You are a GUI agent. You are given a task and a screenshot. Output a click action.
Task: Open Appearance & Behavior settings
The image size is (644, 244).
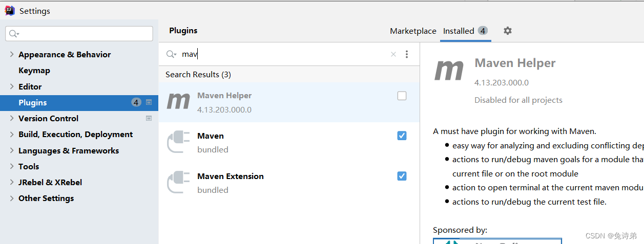tap(65, 55)
